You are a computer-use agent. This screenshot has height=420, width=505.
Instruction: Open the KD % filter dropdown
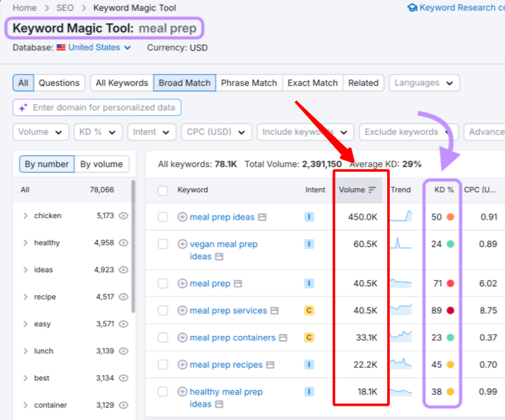[x=98, y=132]
